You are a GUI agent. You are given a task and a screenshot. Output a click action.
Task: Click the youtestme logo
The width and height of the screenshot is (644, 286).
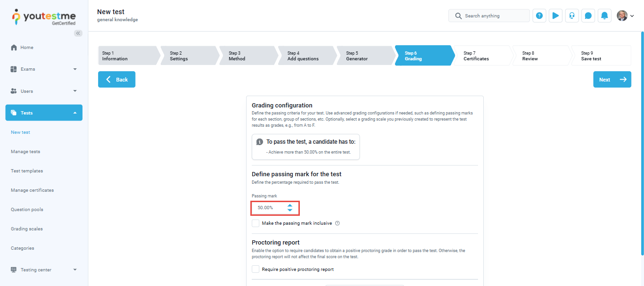[x=43, y=16]
